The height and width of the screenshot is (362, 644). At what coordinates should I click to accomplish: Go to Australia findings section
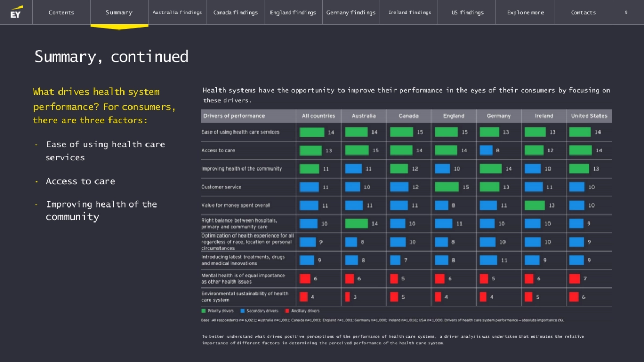pyautogui.click(x=177, y=12)
